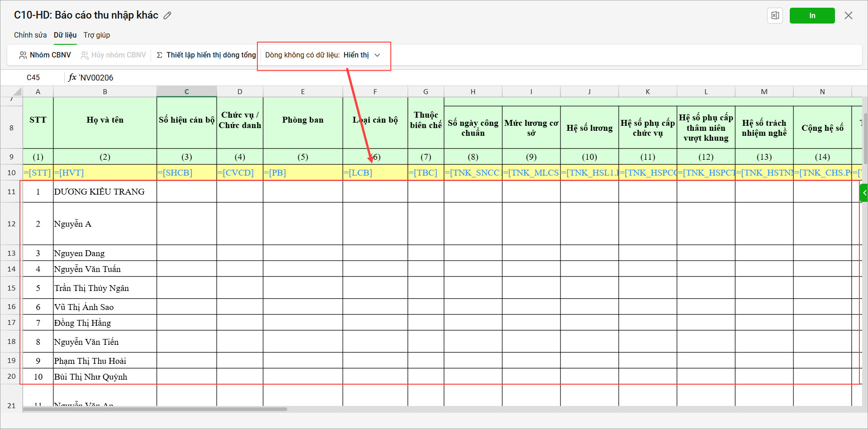The image size is (868, 429).
Task: Select the Dữ liệu tab
Action: click(x=65, y=35)
